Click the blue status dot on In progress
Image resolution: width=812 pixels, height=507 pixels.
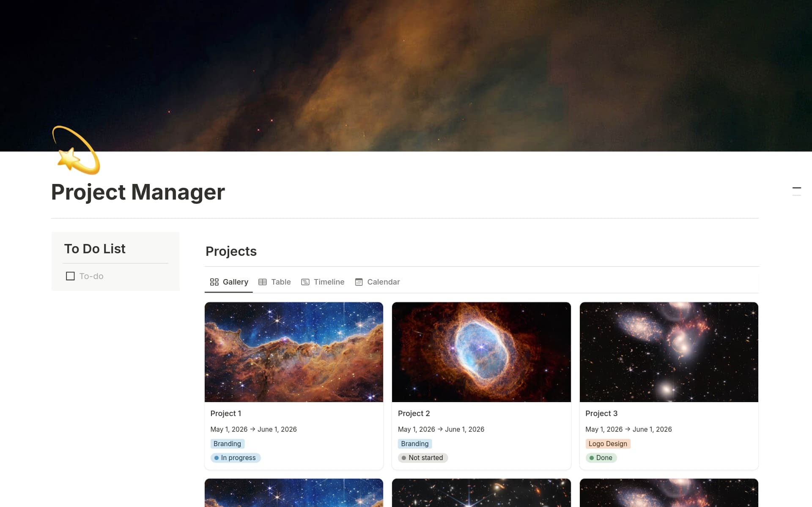click(217, 458)
